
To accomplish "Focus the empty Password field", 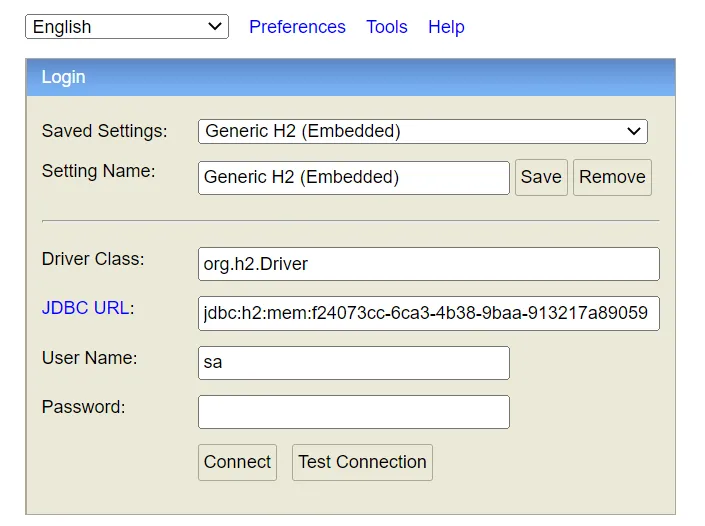I will (353, 412).
